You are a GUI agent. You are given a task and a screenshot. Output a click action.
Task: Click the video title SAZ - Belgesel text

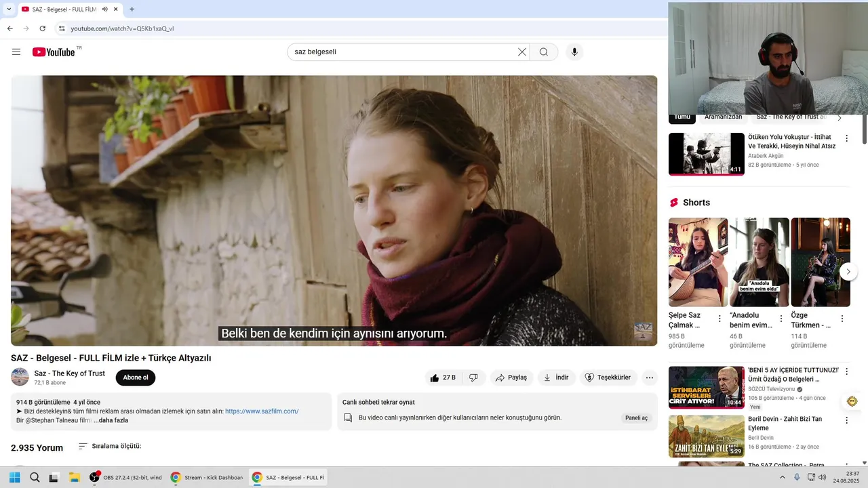(111, 358)
